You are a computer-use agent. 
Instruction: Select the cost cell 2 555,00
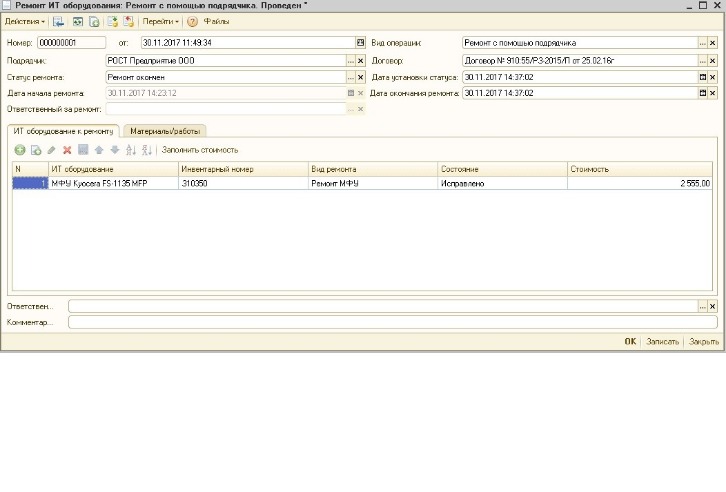point(640,184)
